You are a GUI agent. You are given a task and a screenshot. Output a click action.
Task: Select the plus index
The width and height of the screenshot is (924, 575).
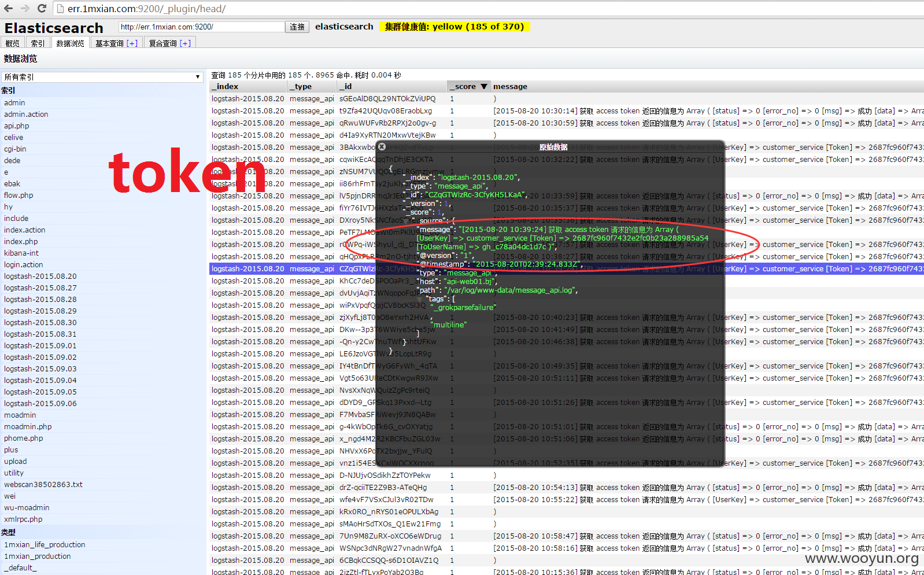coord(11,450)
